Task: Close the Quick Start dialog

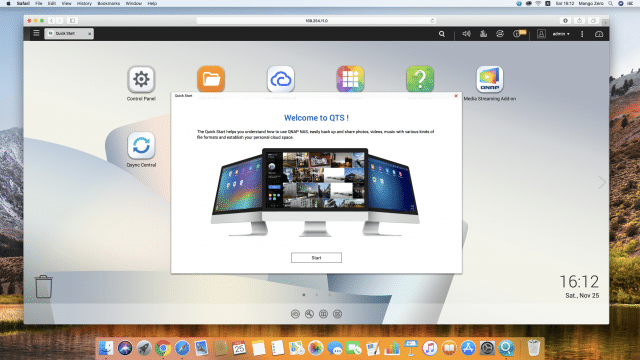Action: [456, 96]
